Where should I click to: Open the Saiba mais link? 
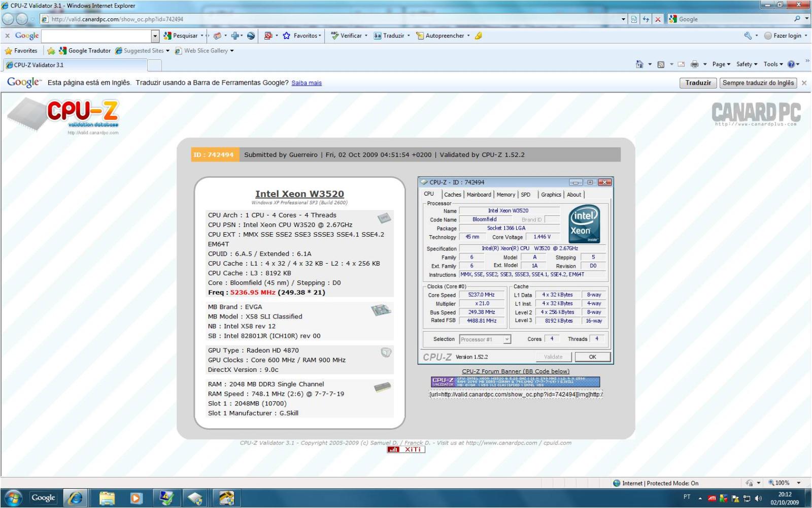click(x=307, y=83)
